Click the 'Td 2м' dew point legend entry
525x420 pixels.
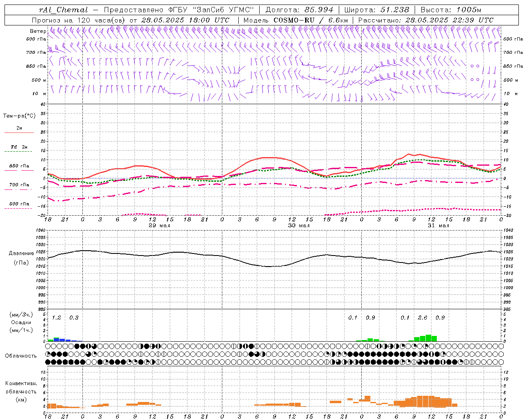point(19,147)
